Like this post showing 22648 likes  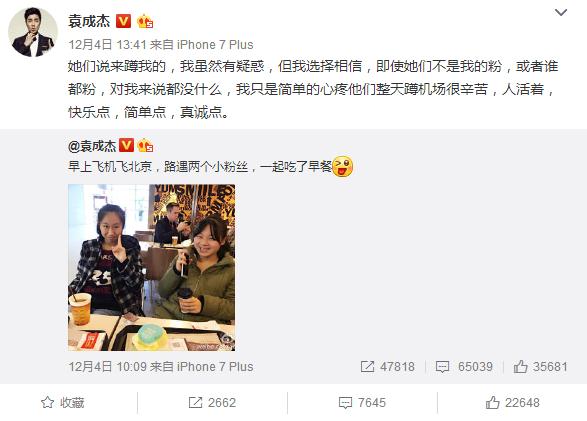coord(513,403)
